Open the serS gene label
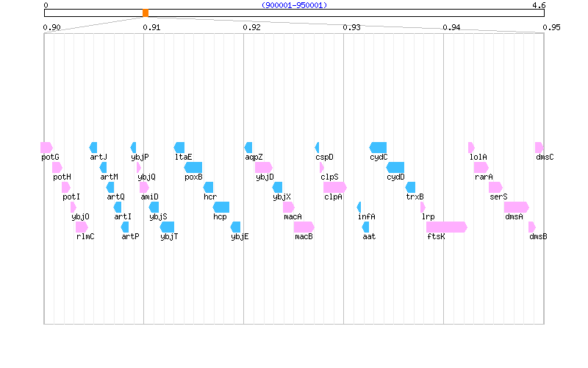Viewport: 588px width, 368px height. 498,197
